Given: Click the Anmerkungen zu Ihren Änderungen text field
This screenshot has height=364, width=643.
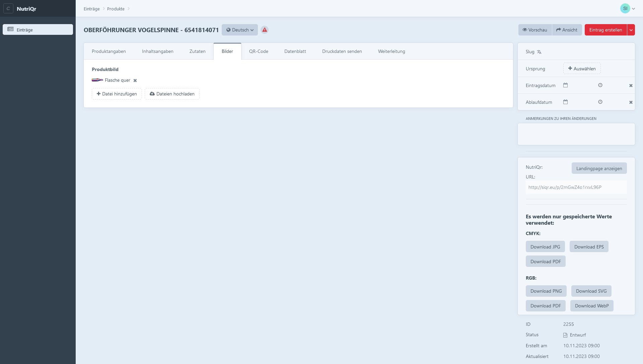Looking at the screenshot, I should (576, 134).
